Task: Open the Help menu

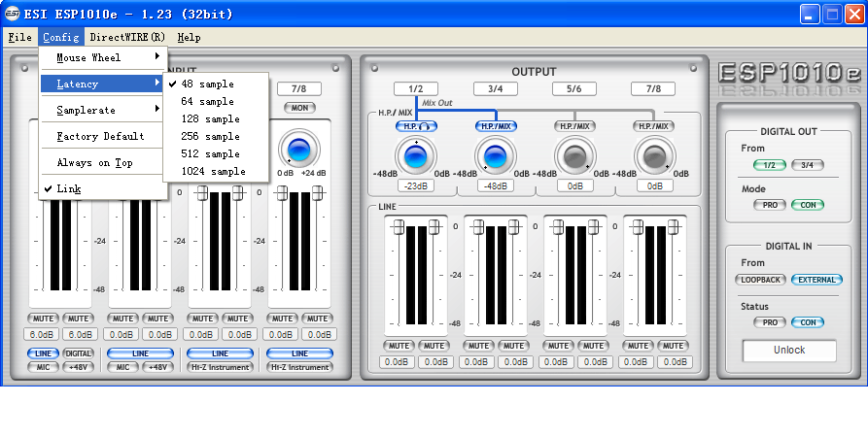Action: click(189, 37)
